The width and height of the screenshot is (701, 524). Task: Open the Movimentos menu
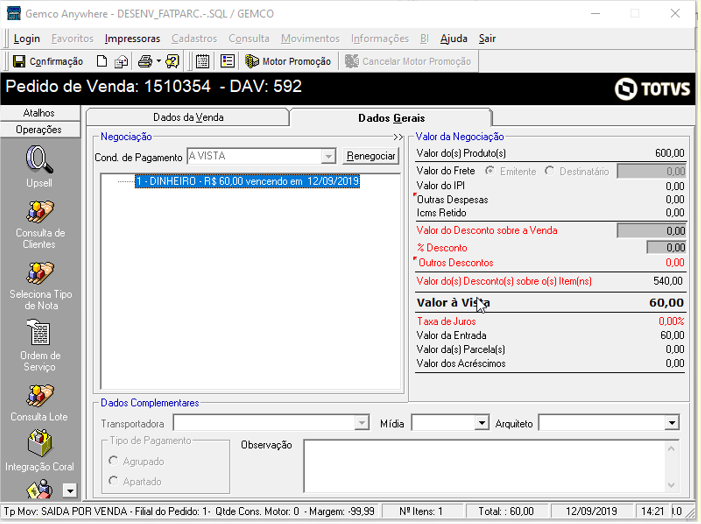(x=310, y=38)
